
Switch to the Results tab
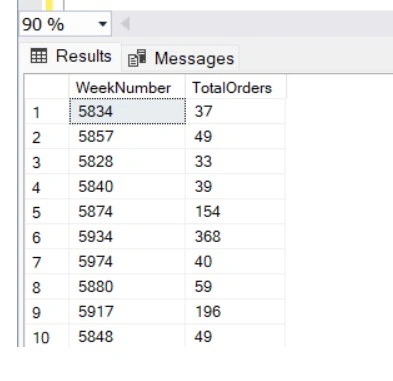tap(71, 56)
